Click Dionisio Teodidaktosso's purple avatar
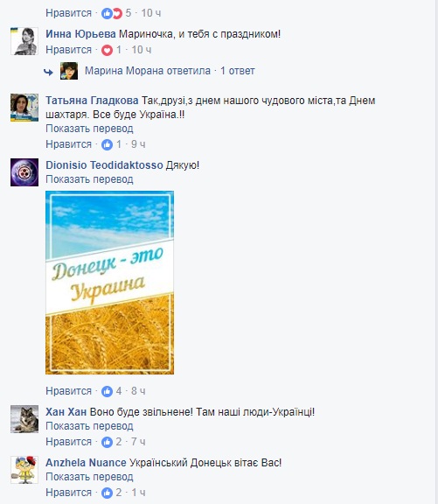Viewport: 438px width, 504px height. point(24,172)
